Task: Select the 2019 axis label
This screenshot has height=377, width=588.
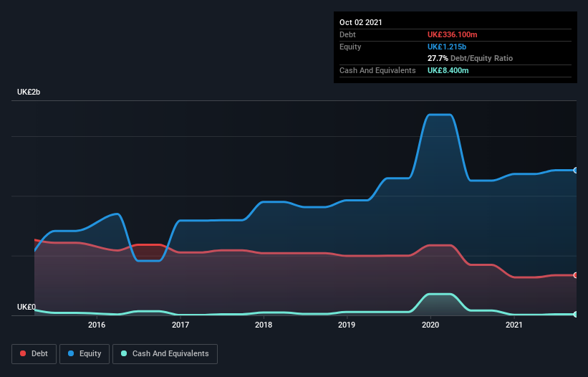Action: pyautogui.click(x=347, y=325)
